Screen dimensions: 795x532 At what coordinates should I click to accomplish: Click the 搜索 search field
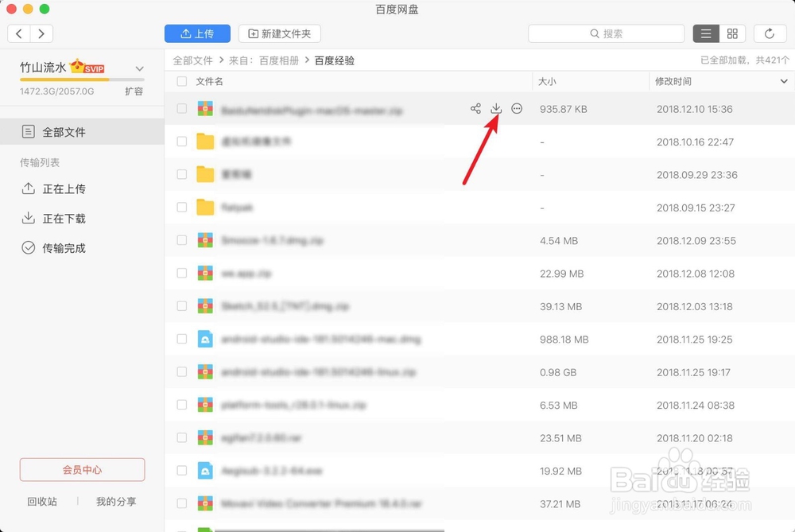607,33
